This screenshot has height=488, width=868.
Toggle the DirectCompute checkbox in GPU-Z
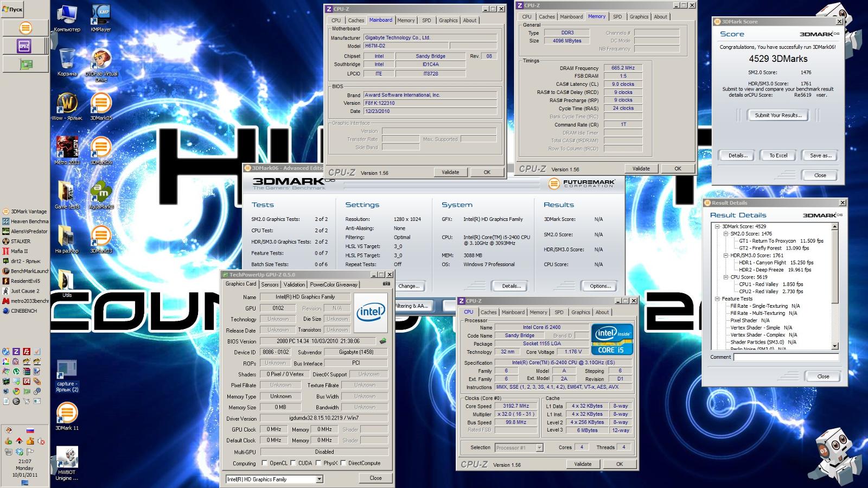(343, 463)
